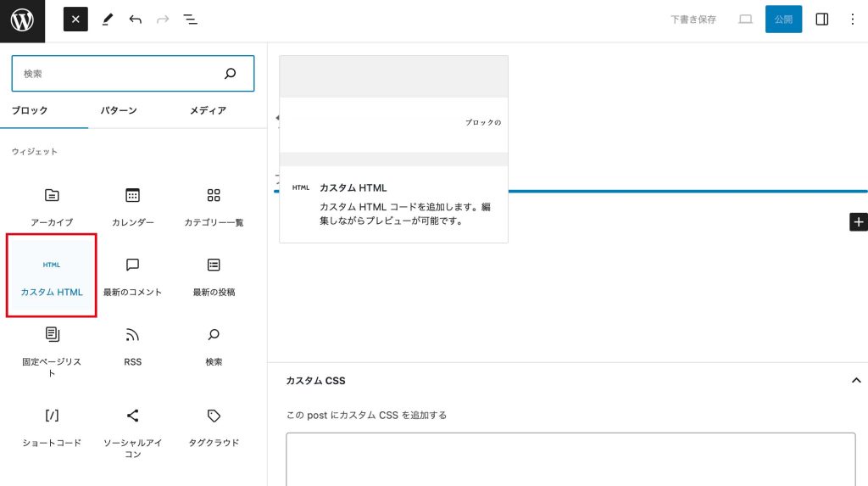Insert the ショートコード block

click(52, 427)
